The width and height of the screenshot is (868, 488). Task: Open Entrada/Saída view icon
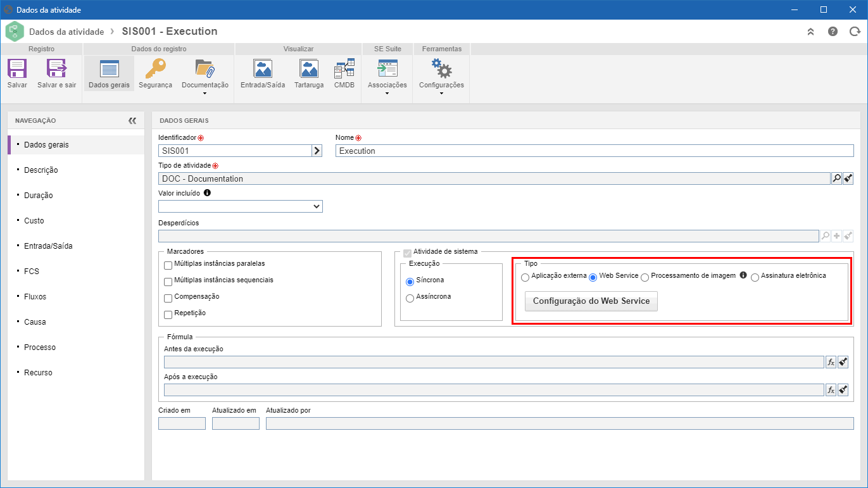click(263, 68)
